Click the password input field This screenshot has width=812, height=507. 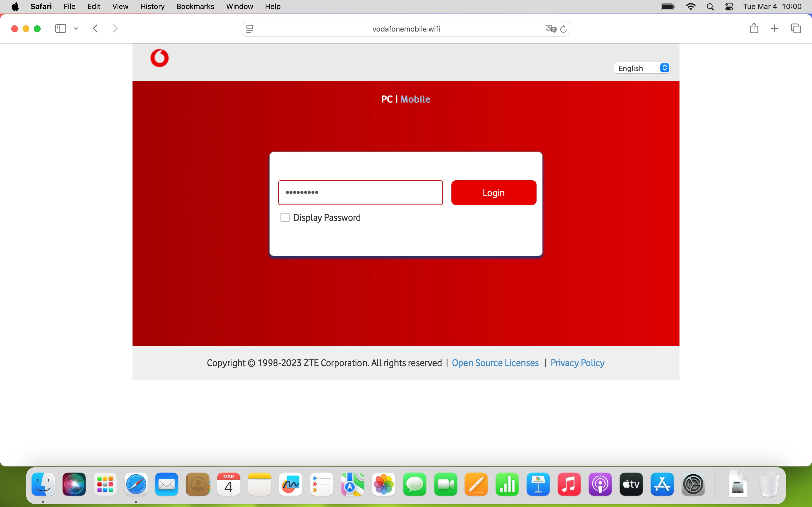pyautogui.click(x=360, y=192)
